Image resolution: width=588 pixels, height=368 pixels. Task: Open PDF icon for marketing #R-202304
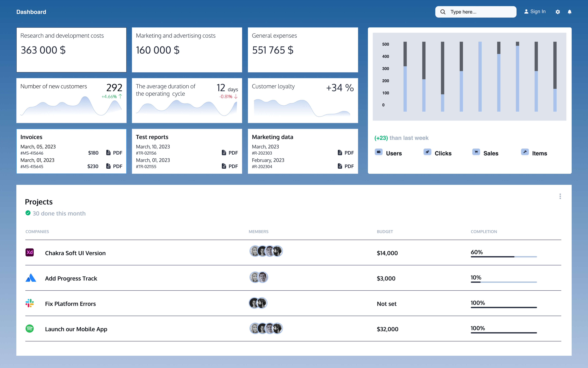(x=340, y=166)
